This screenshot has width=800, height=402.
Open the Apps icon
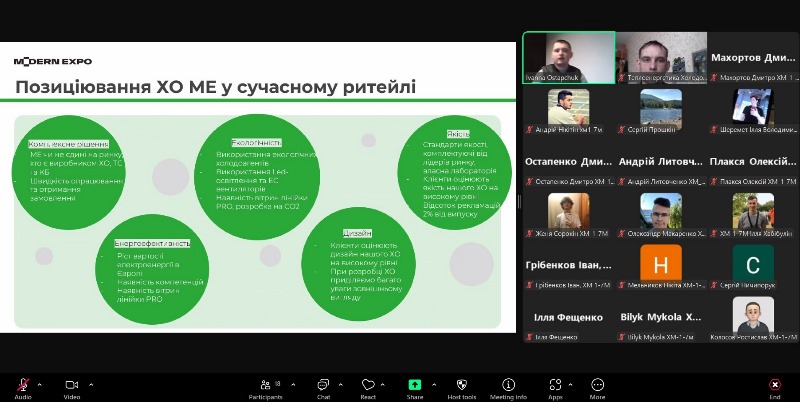[x=555, y=385]
